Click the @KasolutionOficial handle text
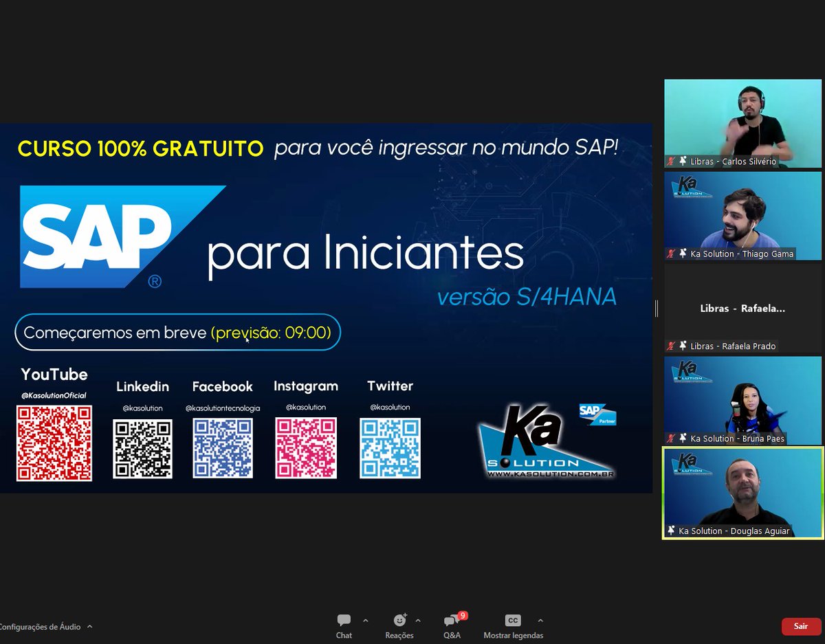Screen dimensions: 825x644 pos(54,395)
